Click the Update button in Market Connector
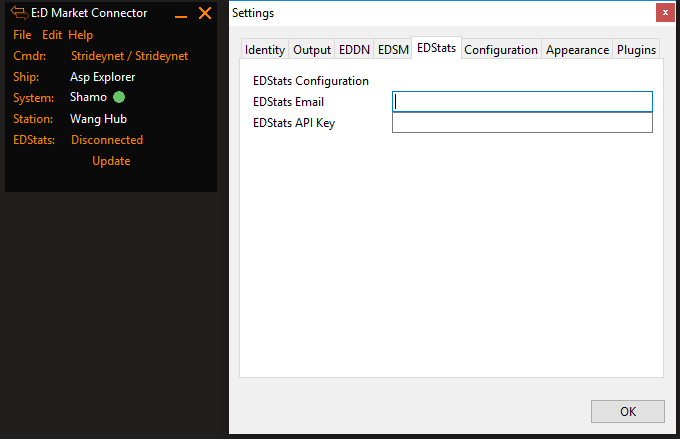This screenshot has width=680, height=439. click(x=111, y=161)
